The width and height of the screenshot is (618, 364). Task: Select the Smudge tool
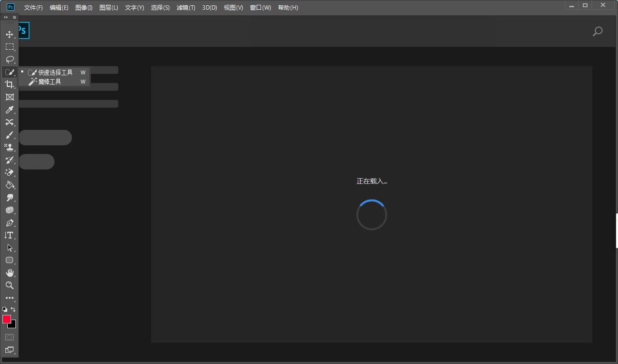click(x=9, y=197)
